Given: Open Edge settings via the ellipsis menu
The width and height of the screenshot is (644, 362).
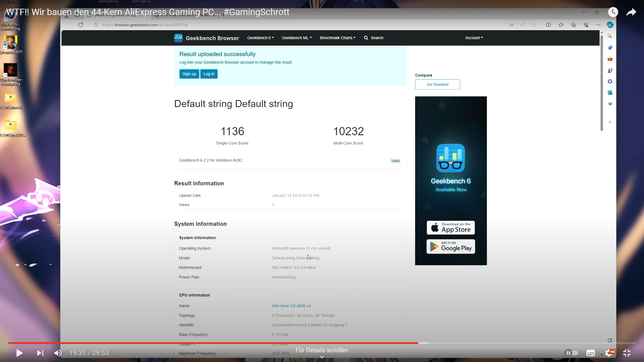Looking at the screenshot, I should point(598,25).
